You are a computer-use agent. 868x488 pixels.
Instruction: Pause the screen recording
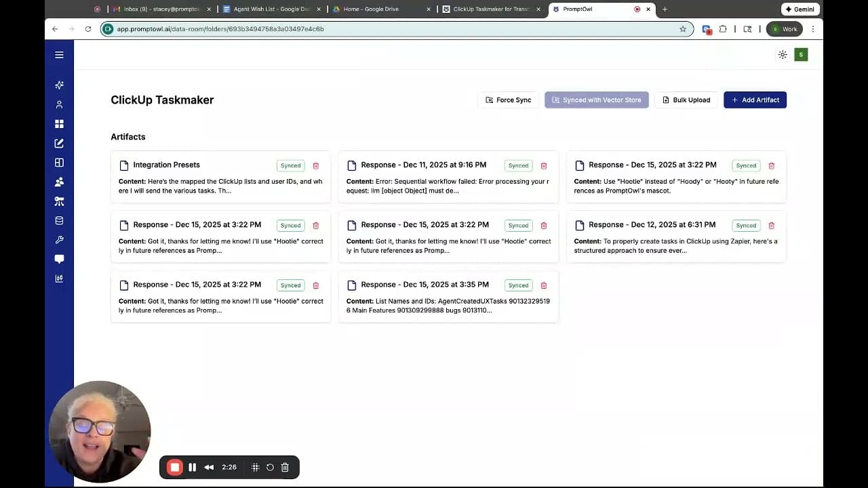click(x=192, y=467)
